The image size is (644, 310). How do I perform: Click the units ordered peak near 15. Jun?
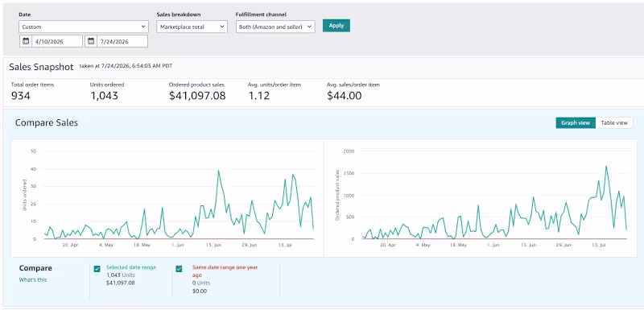tap(218, 171)
